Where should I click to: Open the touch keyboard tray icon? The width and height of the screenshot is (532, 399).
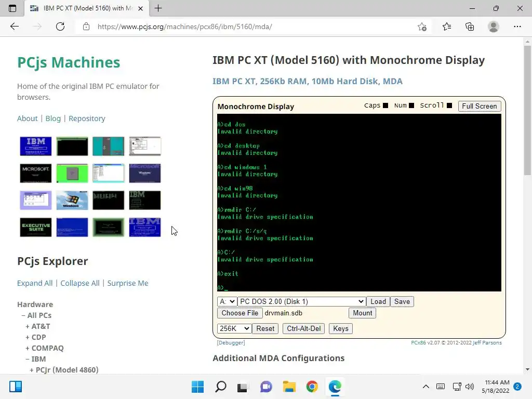[441, 387]
